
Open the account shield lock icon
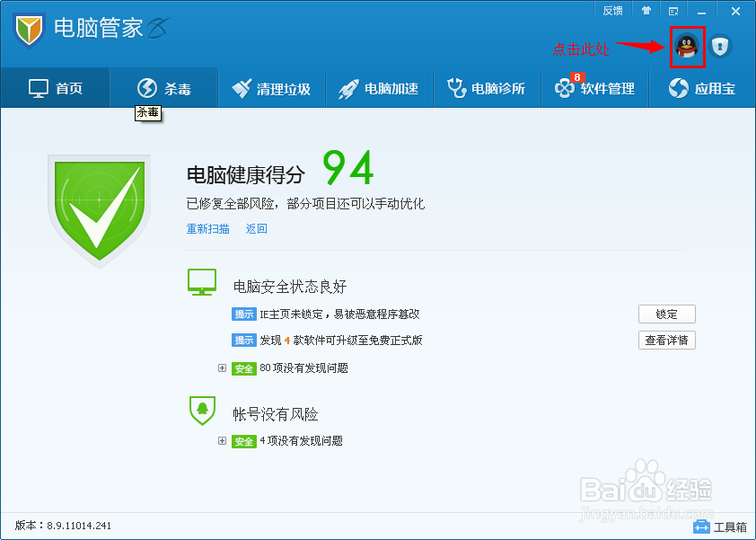pos(720,47)
